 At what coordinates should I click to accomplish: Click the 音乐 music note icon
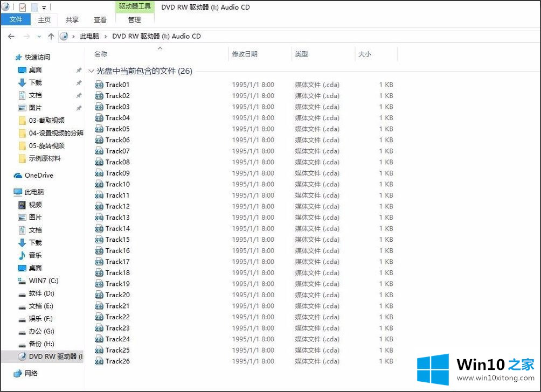click(x=22, y=255)
